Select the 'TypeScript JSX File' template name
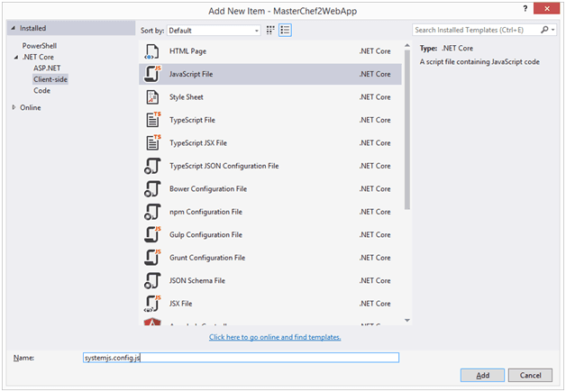This screenshot has height=392, width=566. (x=198, y=143)
